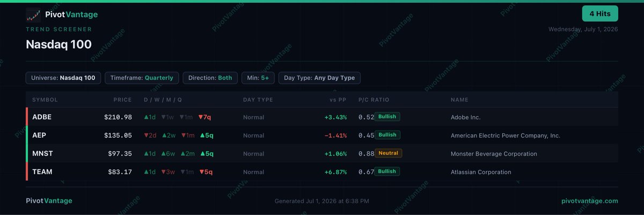Screen dimensions: 644x215
Task: Click the red ▼7q quarterly trend for ADBE
Action: [204, 117]
